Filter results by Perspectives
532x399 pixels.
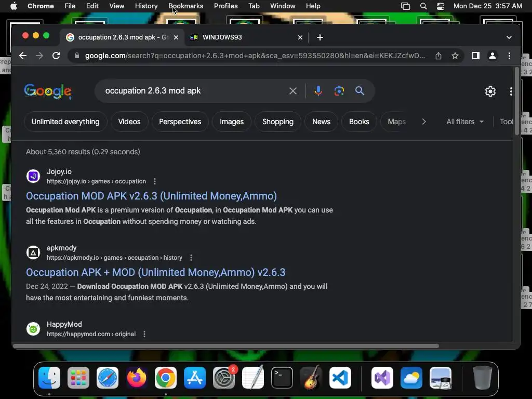click(x=180, y=122)
